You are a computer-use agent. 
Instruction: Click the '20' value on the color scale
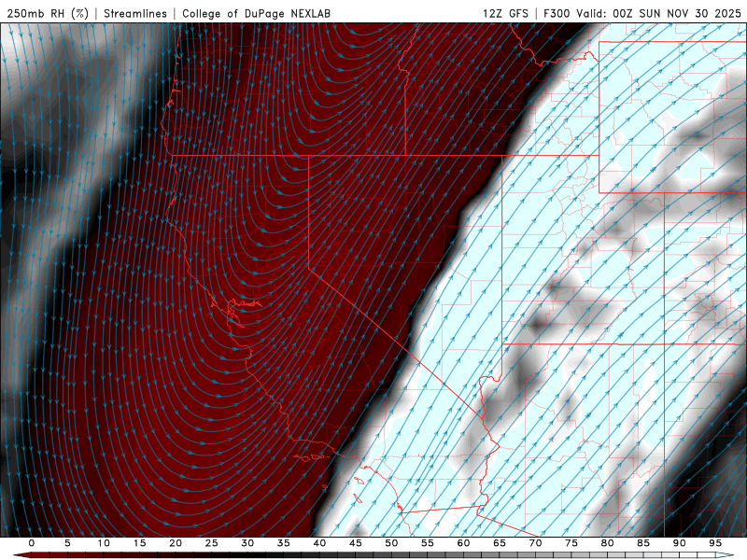176,543
